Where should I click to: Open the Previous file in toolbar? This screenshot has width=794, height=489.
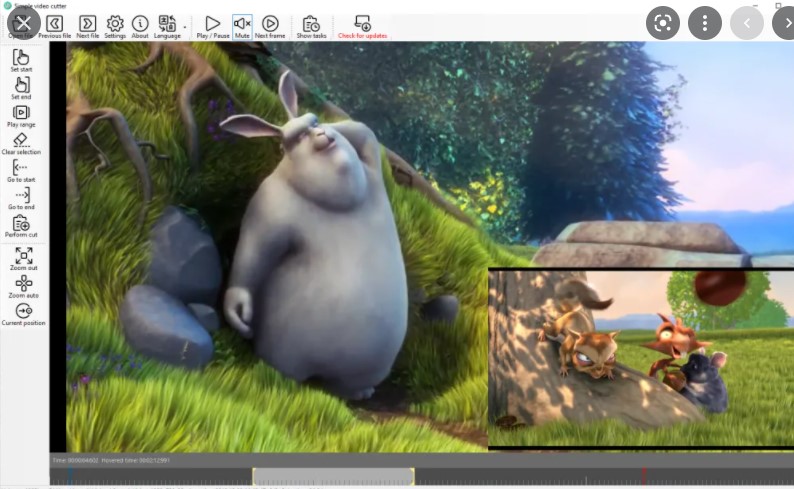pos(54,27)
